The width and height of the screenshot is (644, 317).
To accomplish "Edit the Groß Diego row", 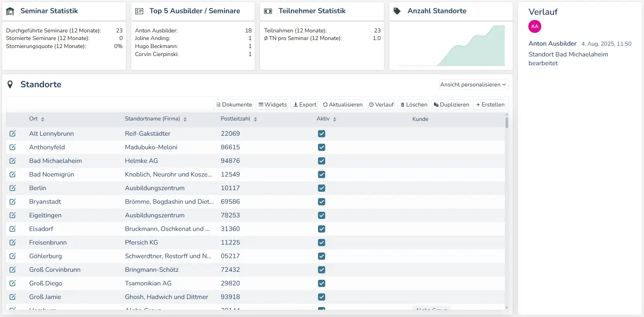I will (13, 283).
